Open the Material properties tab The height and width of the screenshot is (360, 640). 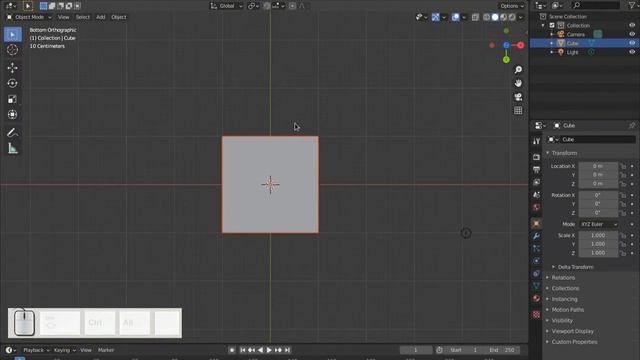coord(536,298)
